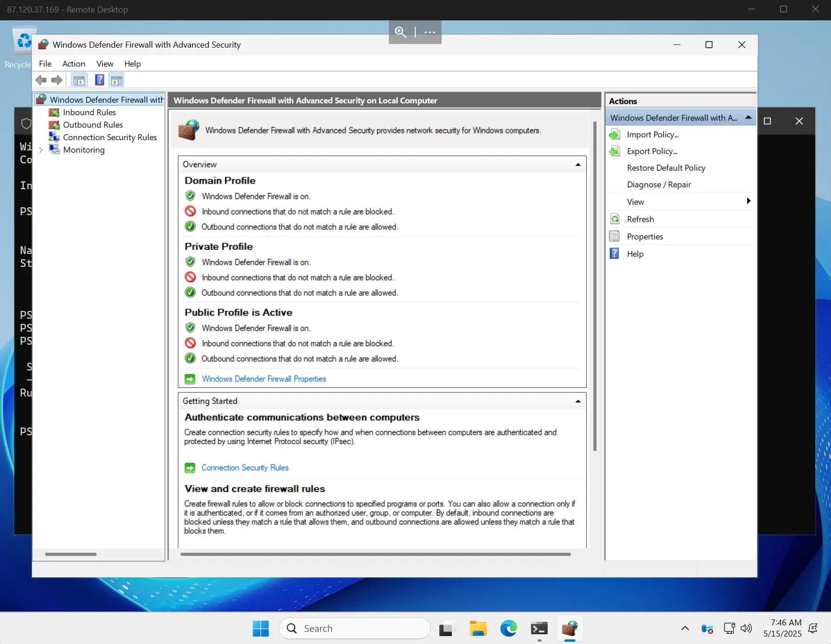
Task: Open the Action menu
Action: coord(74,64)
